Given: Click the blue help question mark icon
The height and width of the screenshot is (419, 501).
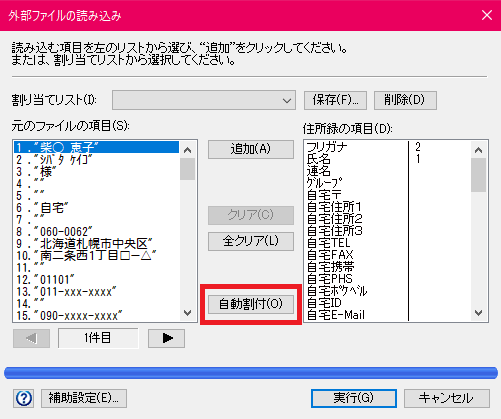Looking at the screenshot, I should pyautogui.click(x=24, y=398).
